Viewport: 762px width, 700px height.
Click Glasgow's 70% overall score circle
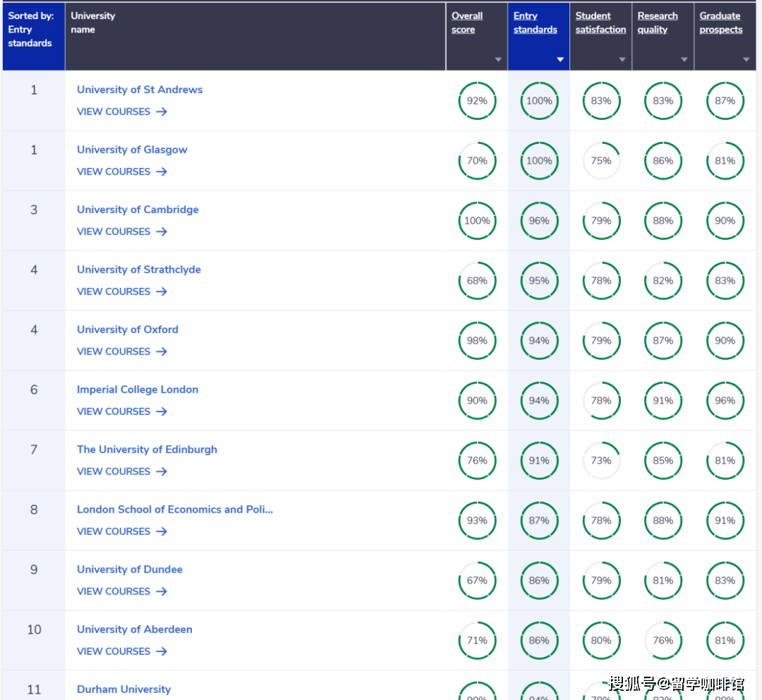pos(477,161)
